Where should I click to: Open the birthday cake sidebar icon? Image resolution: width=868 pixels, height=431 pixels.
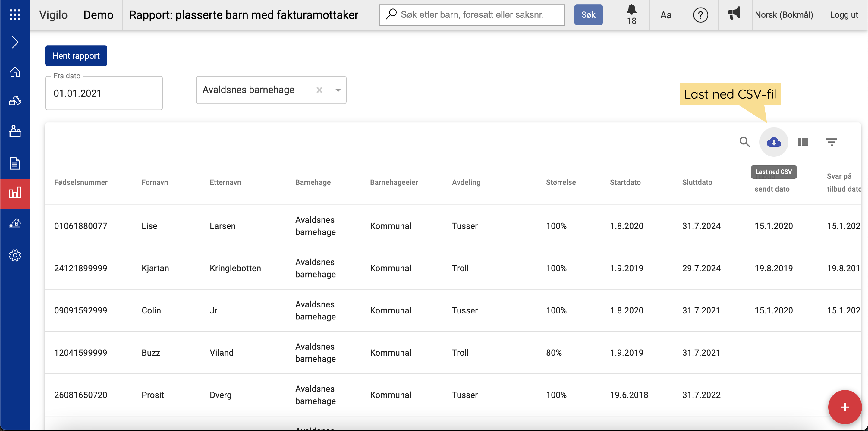click(x=15, y=131)
